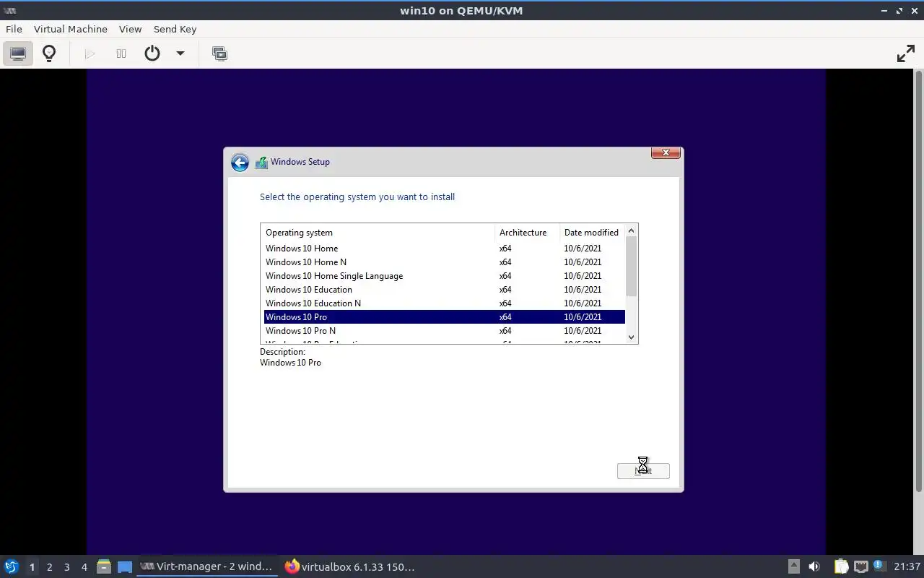The image size is (924, 578).
Task: Select the Windows 10 Pro row
Action: [x=445, y=317]
